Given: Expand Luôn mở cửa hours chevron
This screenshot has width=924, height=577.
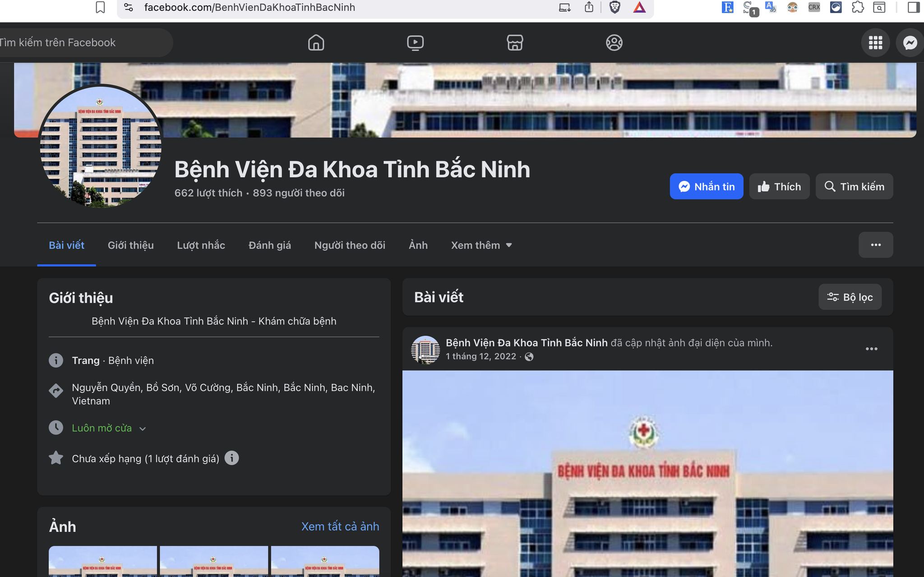Looking at the screenshot, I should point(143,428).
